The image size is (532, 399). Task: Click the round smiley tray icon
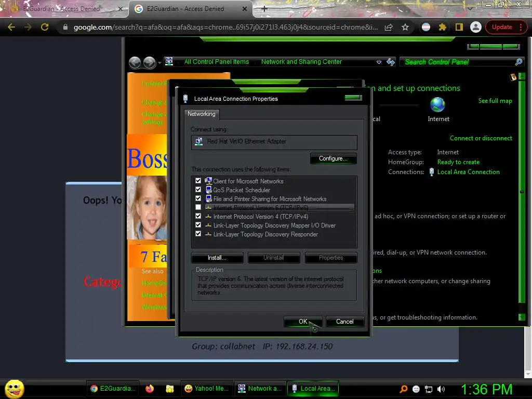coord(416,389)
